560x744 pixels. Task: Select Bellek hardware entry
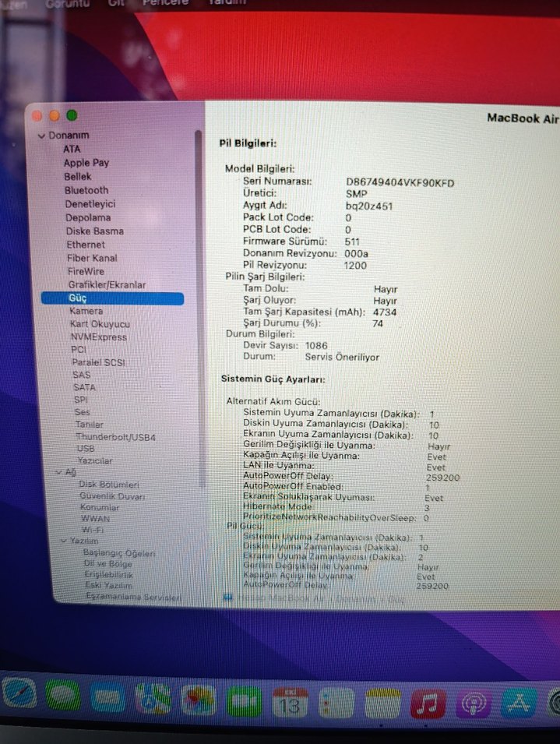click(78, 177)
